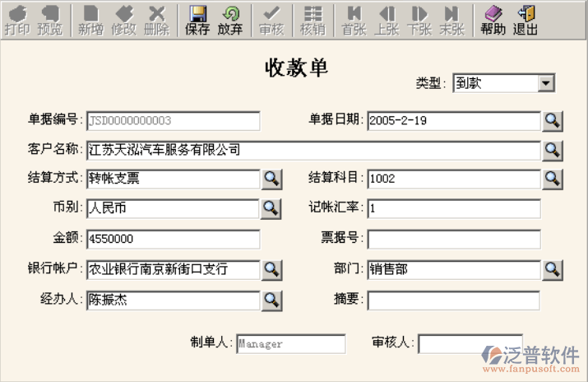Click the 退出 (Exit) toolbar icon
The height and width of the screenshot is (382, 588).
point(525,21)
